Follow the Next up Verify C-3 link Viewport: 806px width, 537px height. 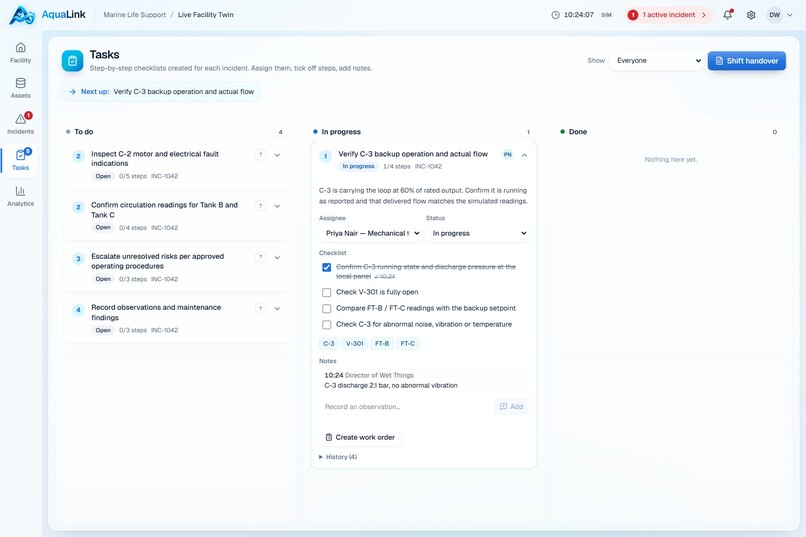(x=161, y=91)
